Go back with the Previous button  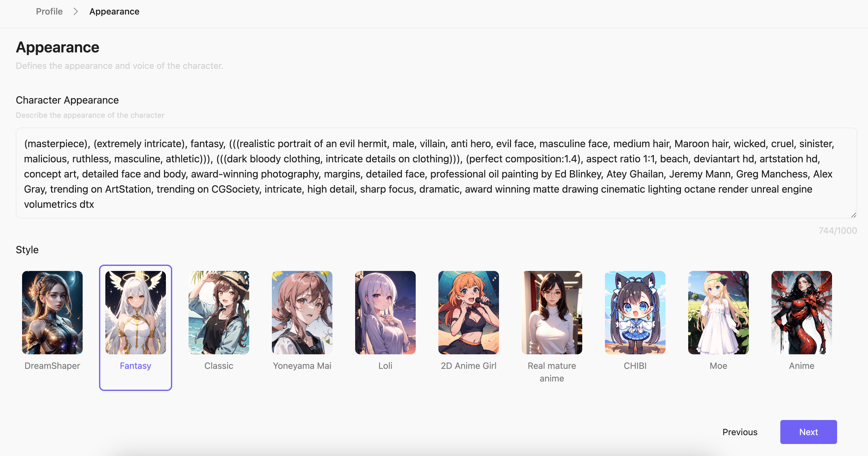pos(740,432)
